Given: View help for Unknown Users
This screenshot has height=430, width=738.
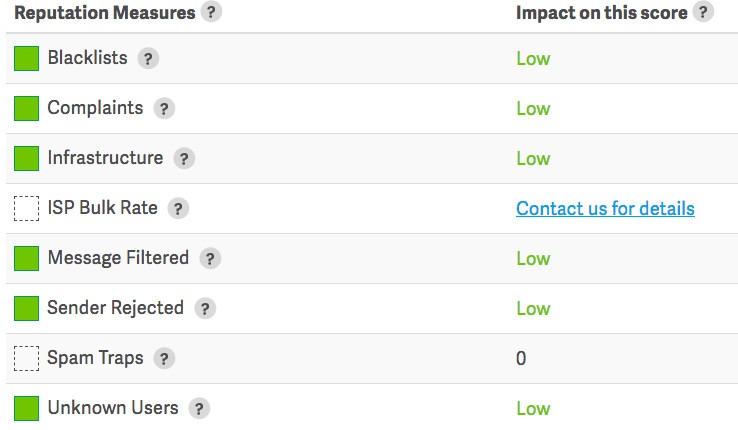Looking at the screenshot, I should [x=199, y=408].
